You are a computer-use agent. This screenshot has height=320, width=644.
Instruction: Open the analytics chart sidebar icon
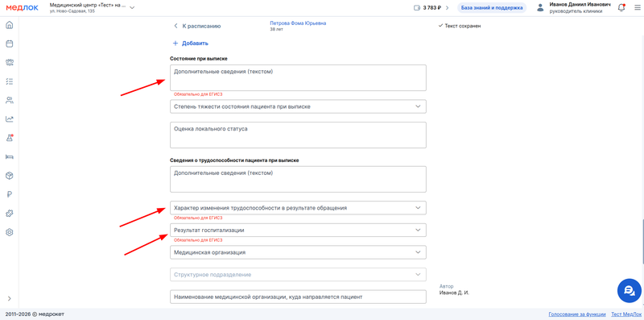[10, 119]
